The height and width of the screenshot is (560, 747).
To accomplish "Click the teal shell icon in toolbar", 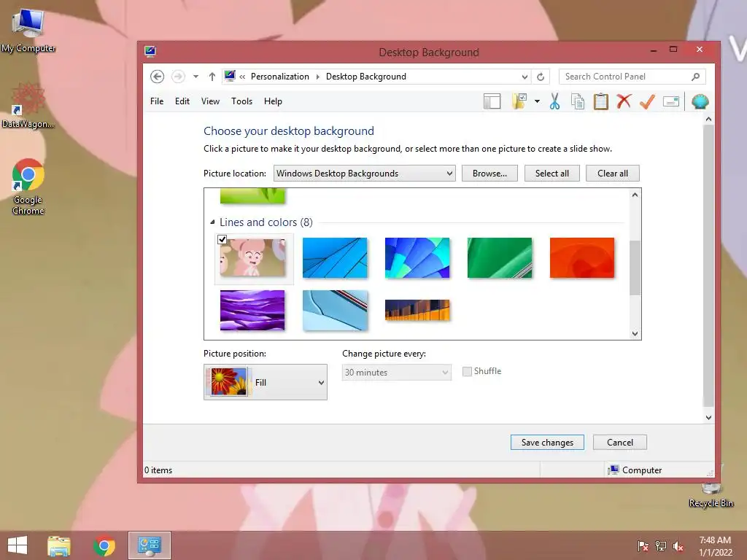I will tap(700, 101).
